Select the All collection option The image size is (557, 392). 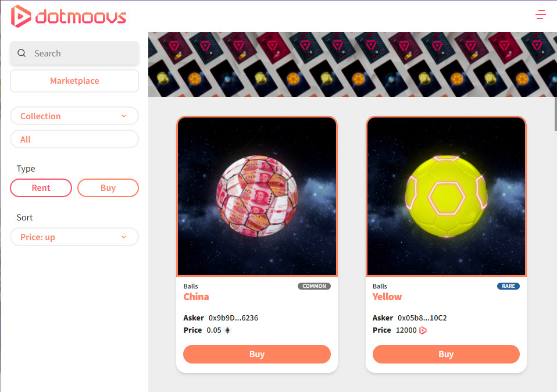pos(74,139)
